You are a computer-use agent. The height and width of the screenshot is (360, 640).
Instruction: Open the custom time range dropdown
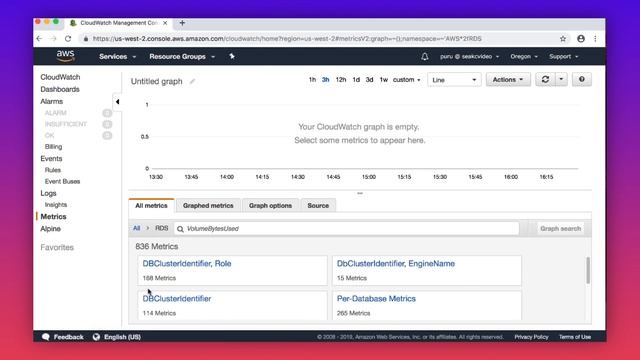click(407, 80)
